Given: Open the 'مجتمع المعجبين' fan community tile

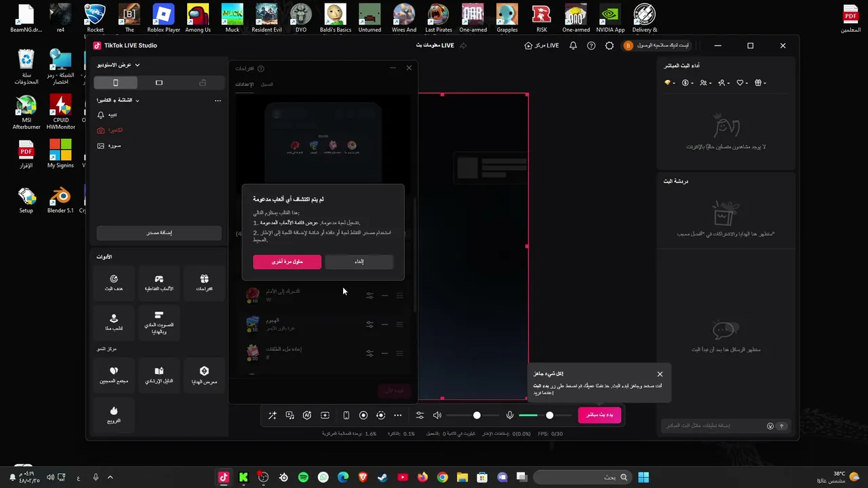Looking at the screenshot, I should coord(114,375).
